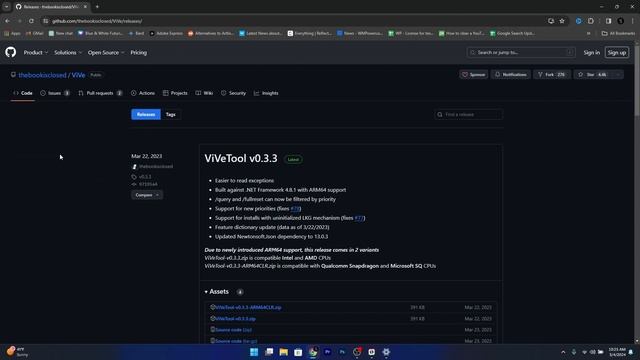Open Settings gear on the taskbar

point(386,352)
